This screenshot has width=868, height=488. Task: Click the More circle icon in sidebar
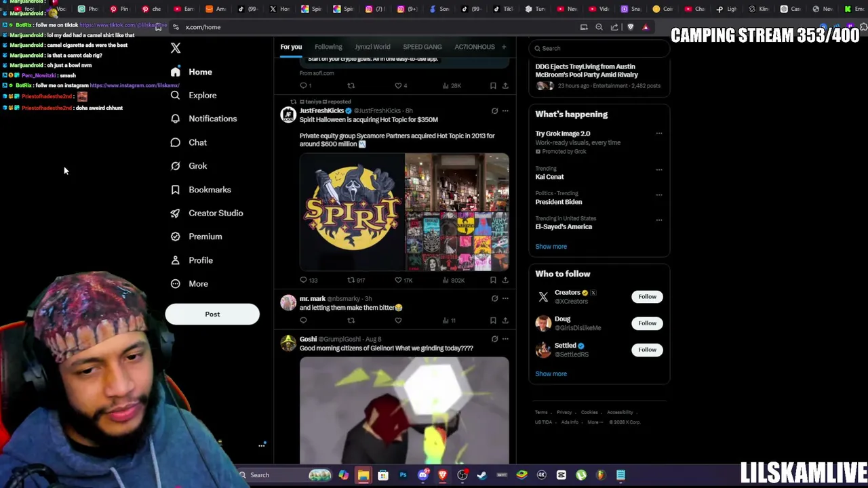click(x=176, y=284)
